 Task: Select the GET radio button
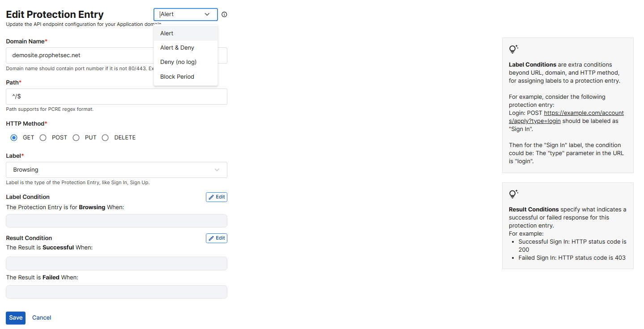click(x=14, y=138)
